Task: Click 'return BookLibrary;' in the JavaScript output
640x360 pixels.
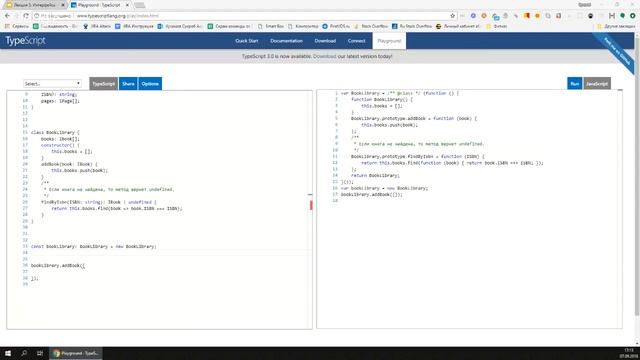Action: [x=375, y=176]
